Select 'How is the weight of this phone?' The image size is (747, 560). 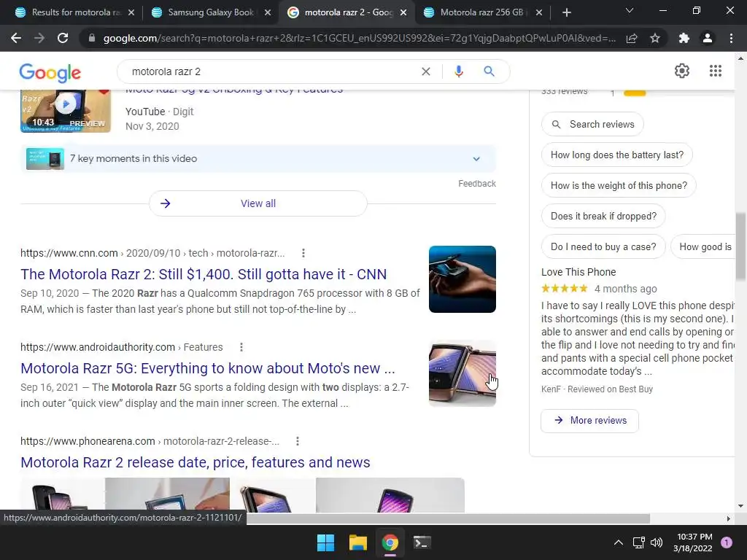point(619,185)
